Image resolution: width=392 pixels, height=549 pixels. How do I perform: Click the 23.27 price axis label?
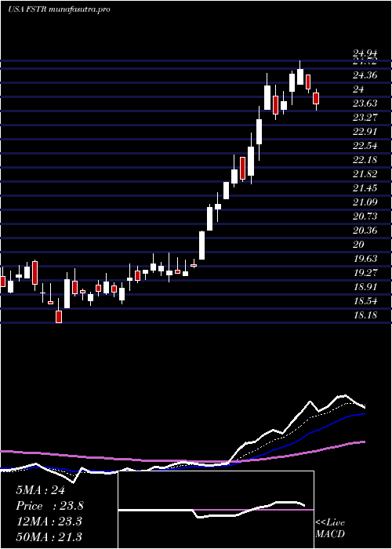[x=365, y=118]
